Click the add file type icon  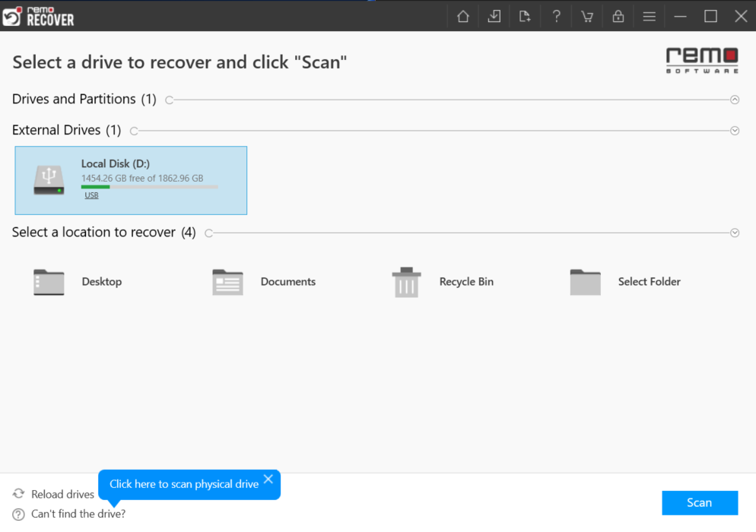525,17
